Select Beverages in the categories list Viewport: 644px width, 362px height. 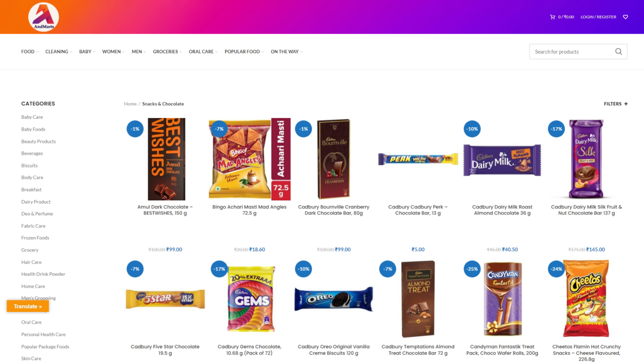coord(32,153)
